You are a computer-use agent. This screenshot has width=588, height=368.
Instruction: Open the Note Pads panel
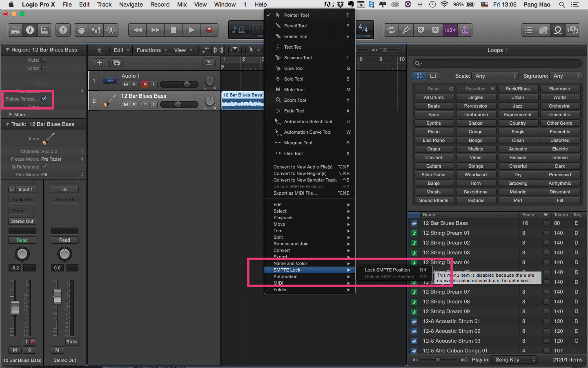(x=543, y=30)
